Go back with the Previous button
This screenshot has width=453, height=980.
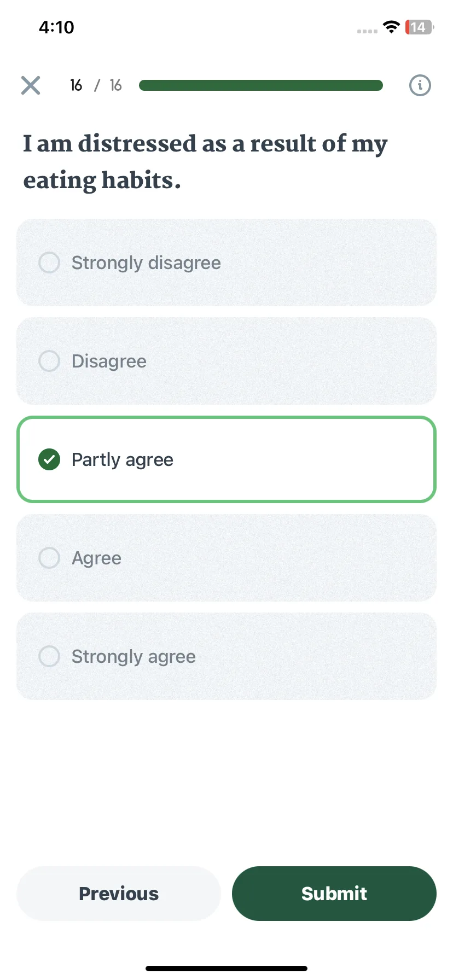(x=119, y=894)
